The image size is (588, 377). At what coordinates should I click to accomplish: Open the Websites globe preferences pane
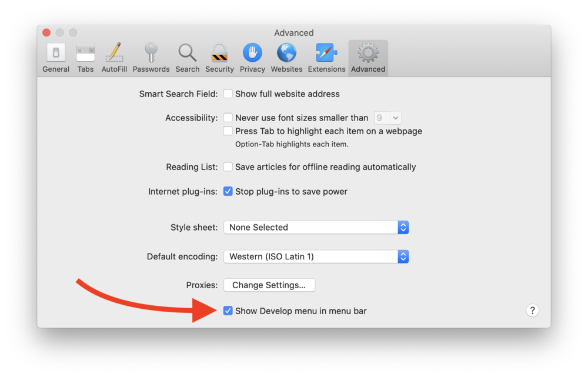click(x=286, y=58)
